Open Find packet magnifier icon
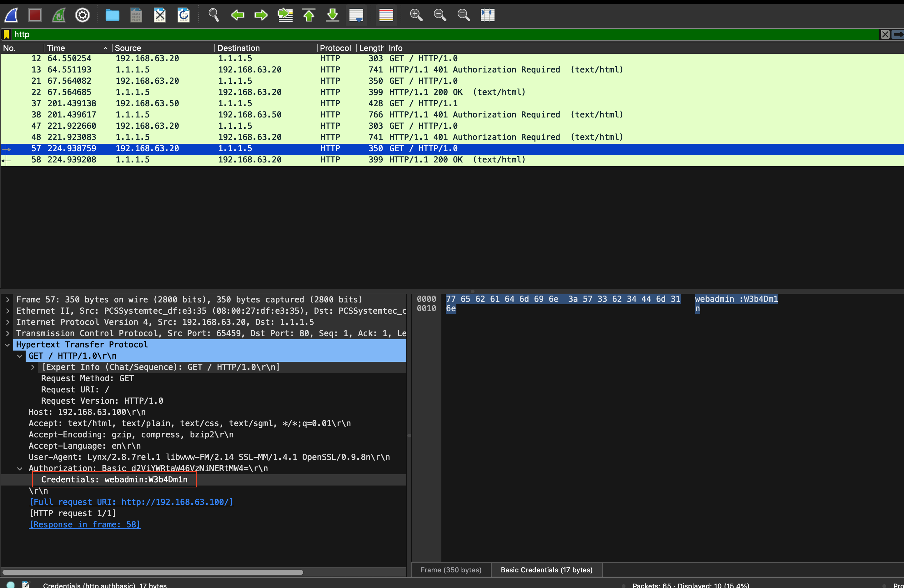904x588 pixels. click(x=213, y=15)
